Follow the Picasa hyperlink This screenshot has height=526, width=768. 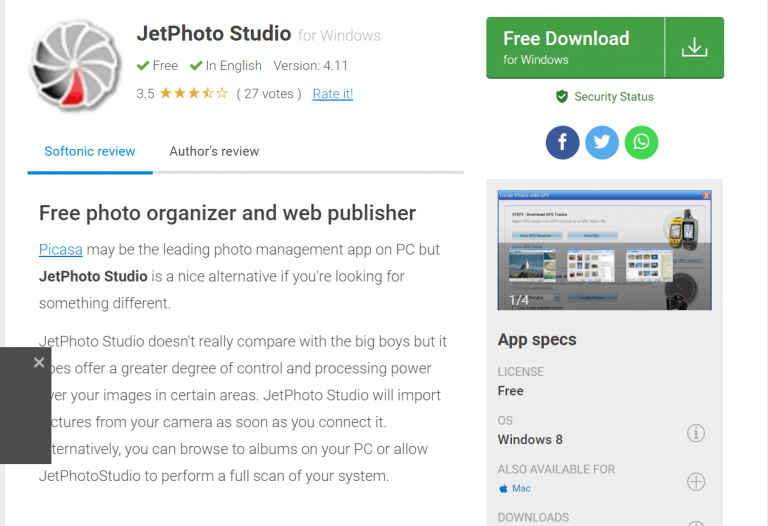coord(60,249)
